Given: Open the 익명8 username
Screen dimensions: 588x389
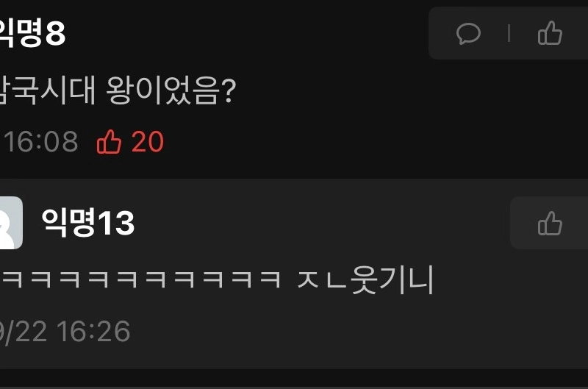Looking at the screenshot, I should (32, 33).
